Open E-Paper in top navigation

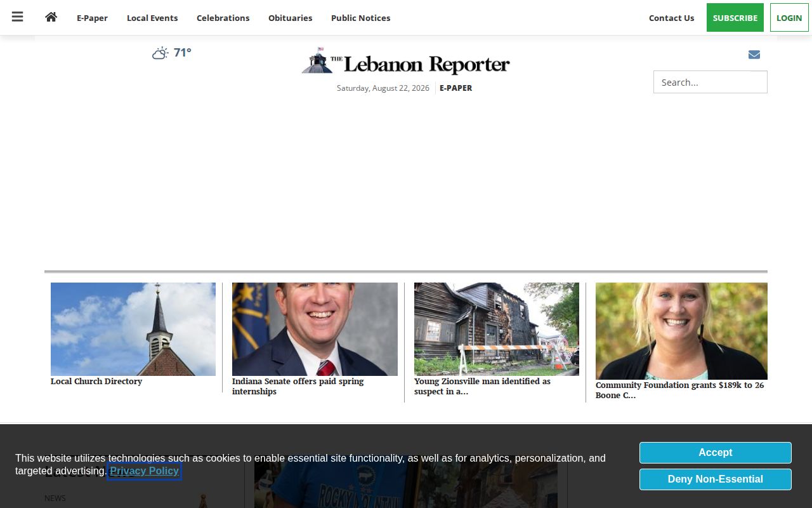92,18
